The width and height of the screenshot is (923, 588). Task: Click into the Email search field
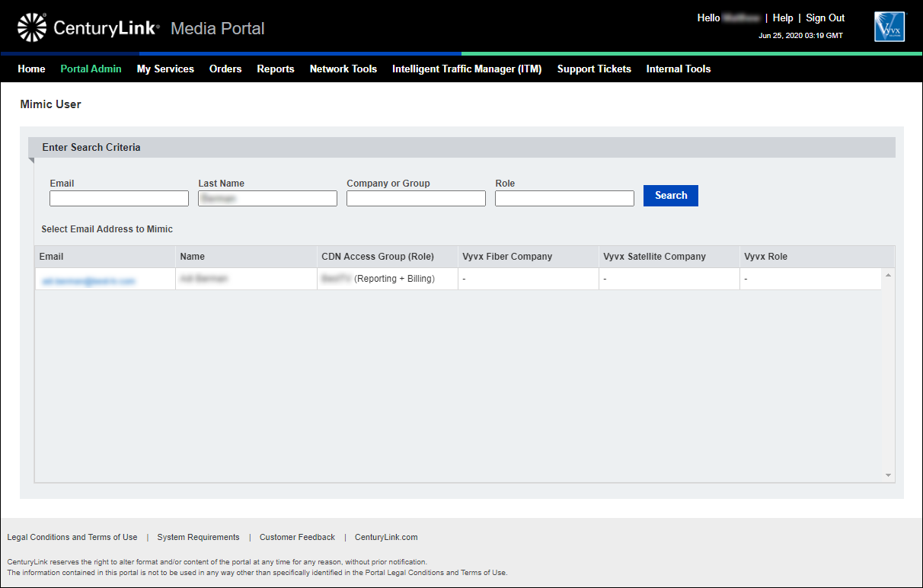click(x=119, y=198)
